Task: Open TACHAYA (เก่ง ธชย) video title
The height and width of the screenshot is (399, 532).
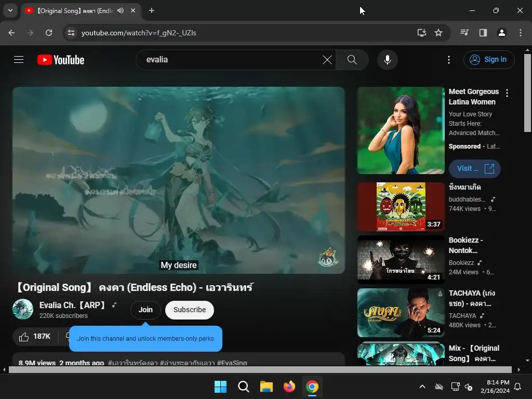Action: pos(472,298)
